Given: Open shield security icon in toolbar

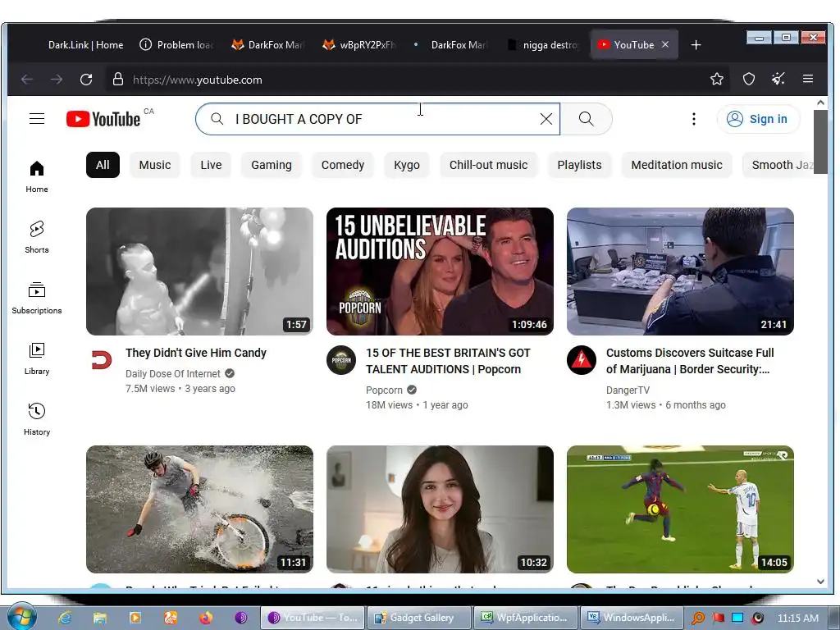Looking at the screenshot, I should [x=749, y=80].
